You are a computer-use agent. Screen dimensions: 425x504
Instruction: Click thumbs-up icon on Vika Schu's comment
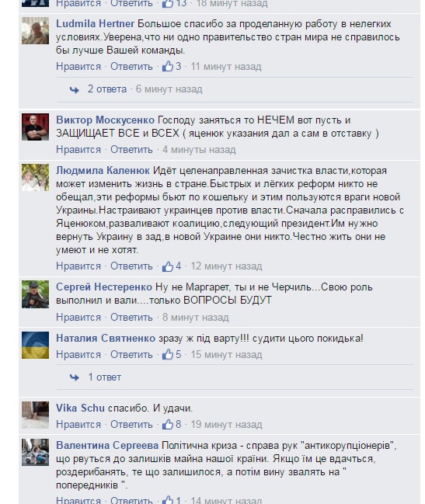[168, 424]
